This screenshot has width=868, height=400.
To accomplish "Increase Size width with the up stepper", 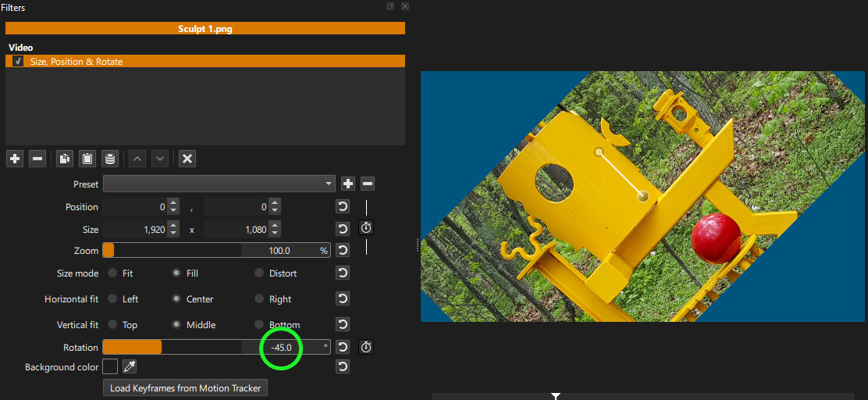I will [173, 225].
